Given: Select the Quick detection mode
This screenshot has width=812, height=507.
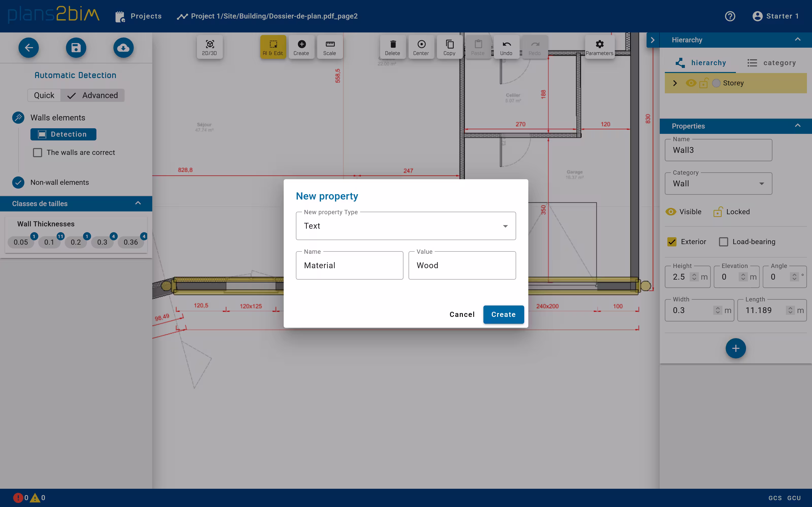Looking at the screenshot, I should (44, 95).
